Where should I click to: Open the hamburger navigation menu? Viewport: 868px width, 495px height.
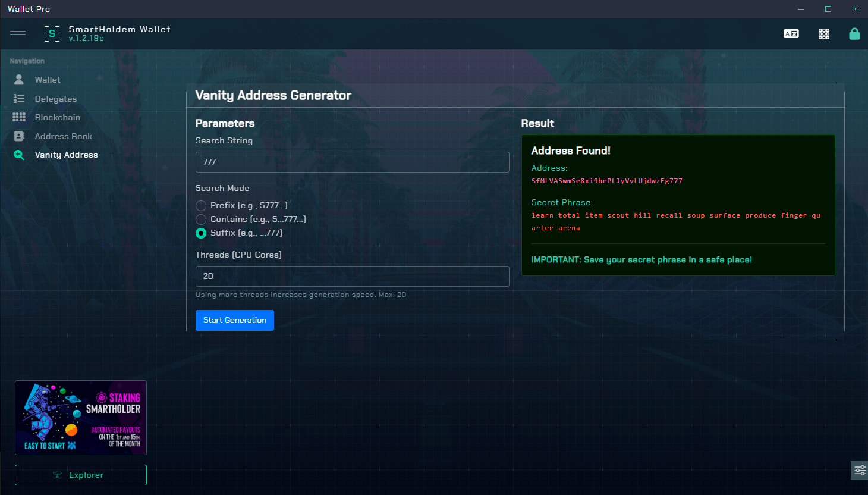(18, 34)
